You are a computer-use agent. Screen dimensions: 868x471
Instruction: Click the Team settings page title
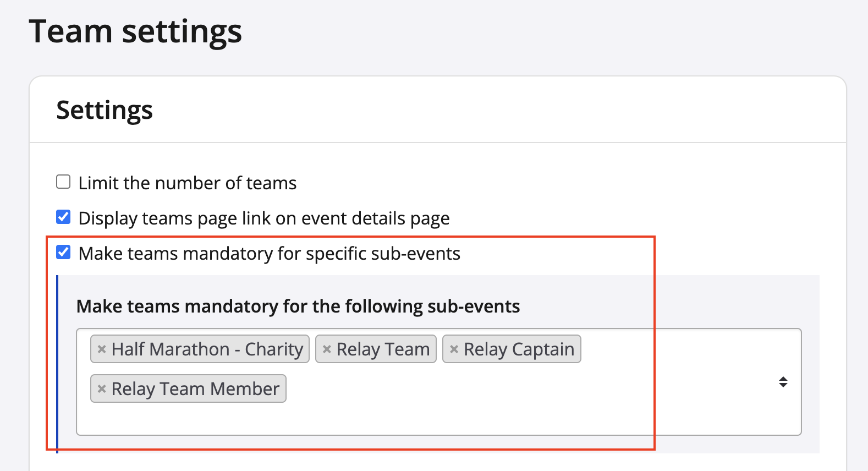(x=135, y=31)
